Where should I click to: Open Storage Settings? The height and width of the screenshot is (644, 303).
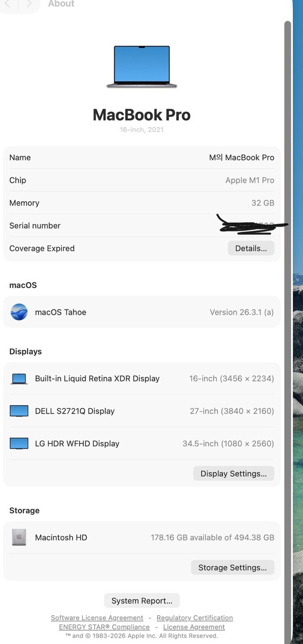click(x=232, y=568)
